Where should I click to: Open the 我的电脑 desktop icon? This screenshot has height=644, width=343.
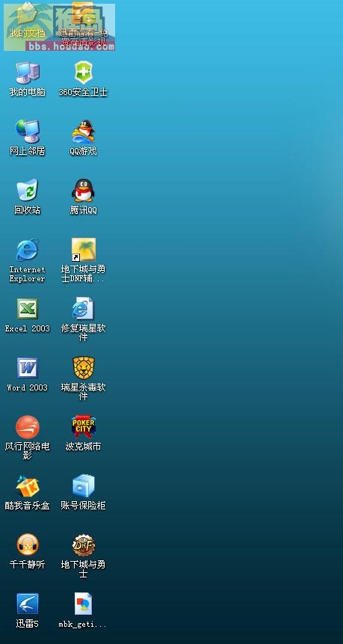coord(28,73)
